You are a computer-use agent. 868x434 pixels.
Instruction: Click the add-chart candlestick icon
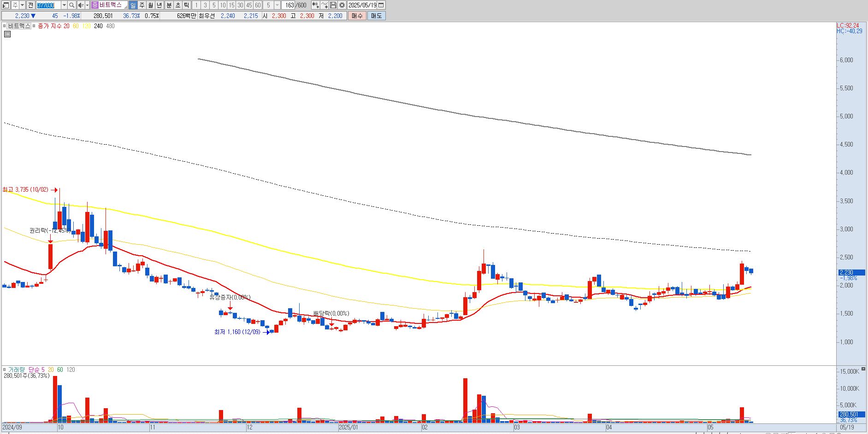tap(315, 5)
